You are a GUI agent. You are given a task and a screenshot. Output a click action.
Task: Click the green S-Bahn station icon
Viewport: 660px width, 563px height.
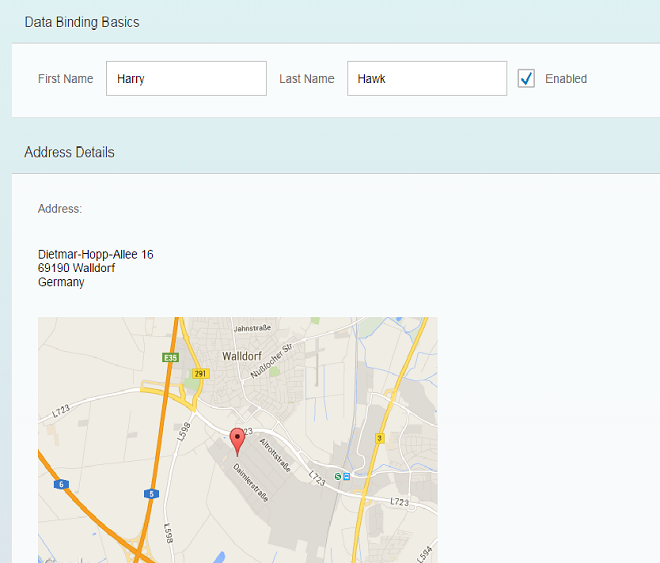[x=337, y=476]
